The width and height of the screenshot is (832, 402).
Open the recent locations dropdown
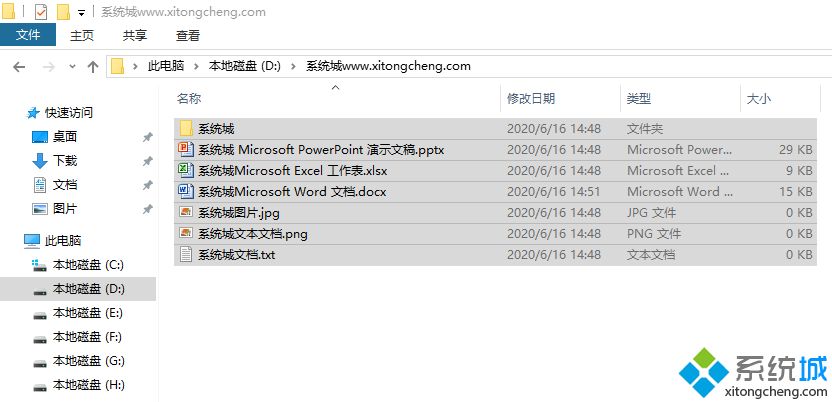pos(73,67)
